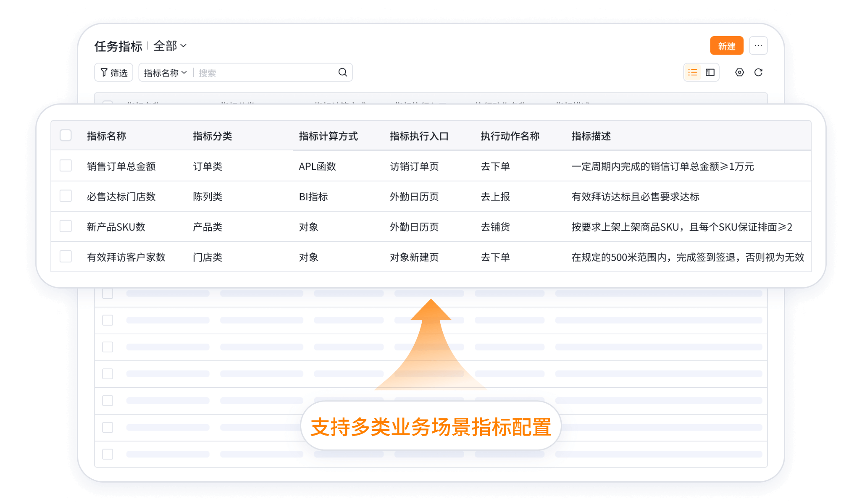This screenshot has height=504, width=862.
Task: Open the 指标名称 search field dropdown
Action: coord(165,73)
